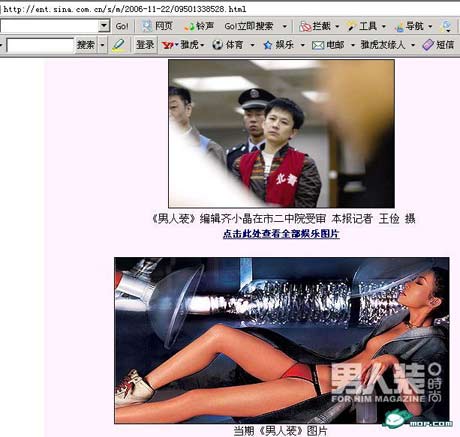Screen dimensions: 460x437
Task: Open the 点击此处查看全部娱乐图片 link
Action: 281,234
